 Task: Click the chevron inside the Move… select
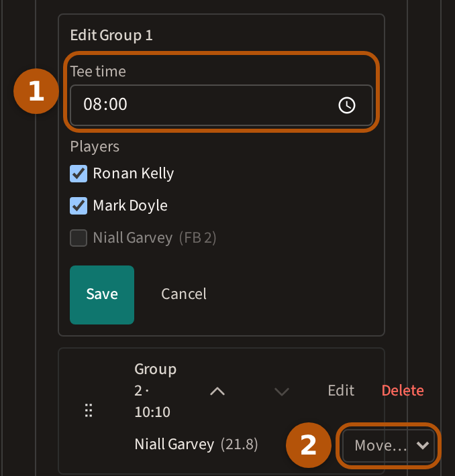[x=423, y=445]
